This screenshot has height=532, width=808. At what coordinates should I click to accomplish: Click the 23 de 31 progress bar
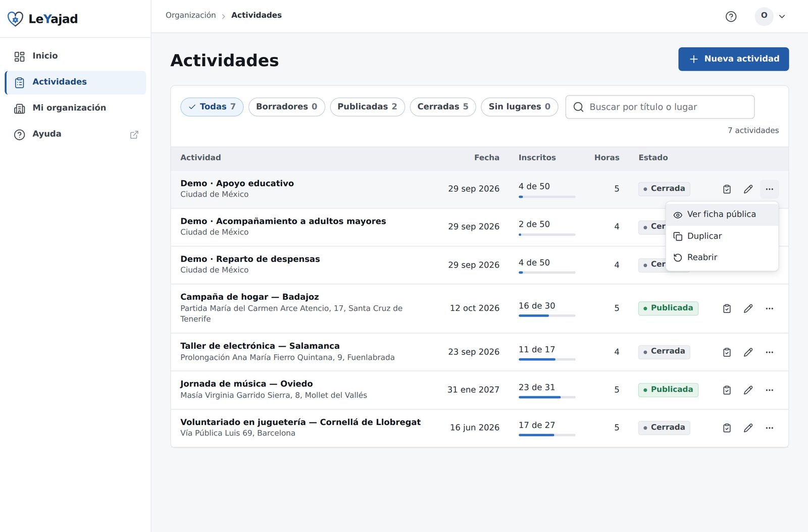point(547,397)
